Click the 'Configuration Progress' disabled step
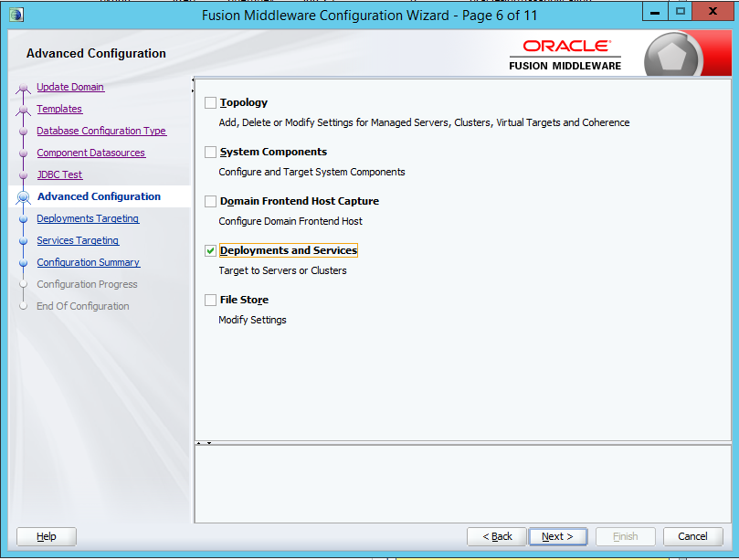This screenshot has width=739, height=560. click(x=87, y=284)
